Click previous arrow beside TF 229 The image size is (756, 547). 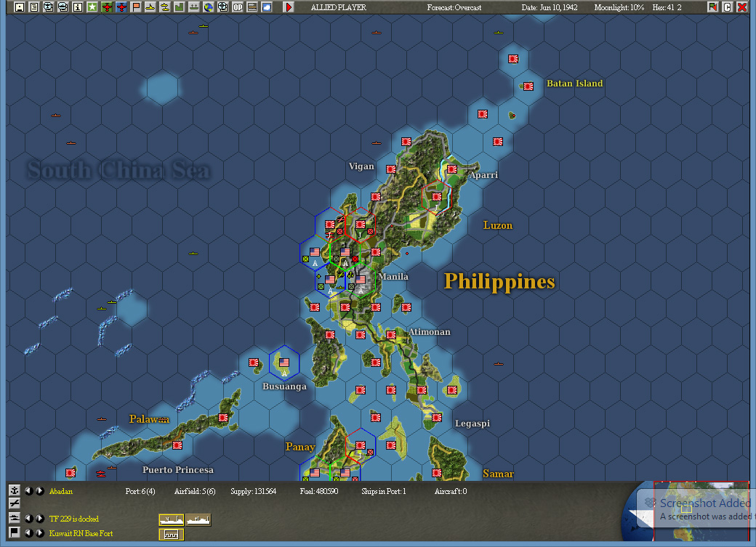[28, 519]
